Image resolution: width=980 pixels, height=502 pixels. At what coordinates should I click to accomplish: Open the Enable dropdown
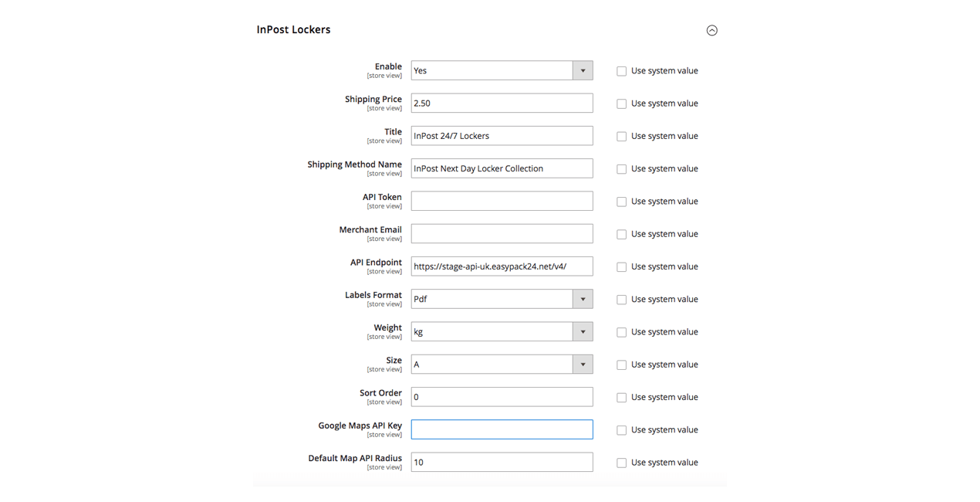click(502, 70)
